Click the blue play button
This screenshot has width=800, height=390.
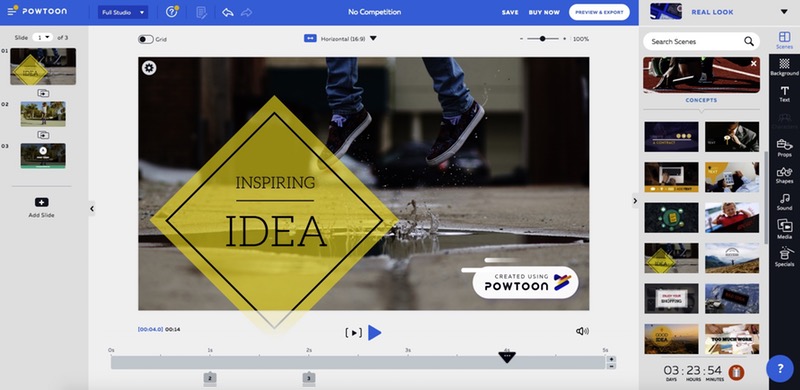click(x=374, y=333)
